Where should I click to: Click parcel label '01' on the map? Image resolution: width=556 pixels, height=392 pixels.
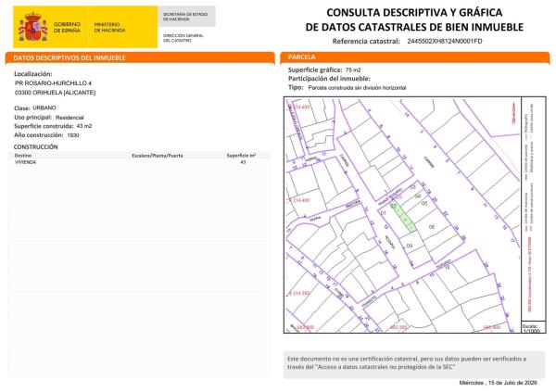[383, 213]
